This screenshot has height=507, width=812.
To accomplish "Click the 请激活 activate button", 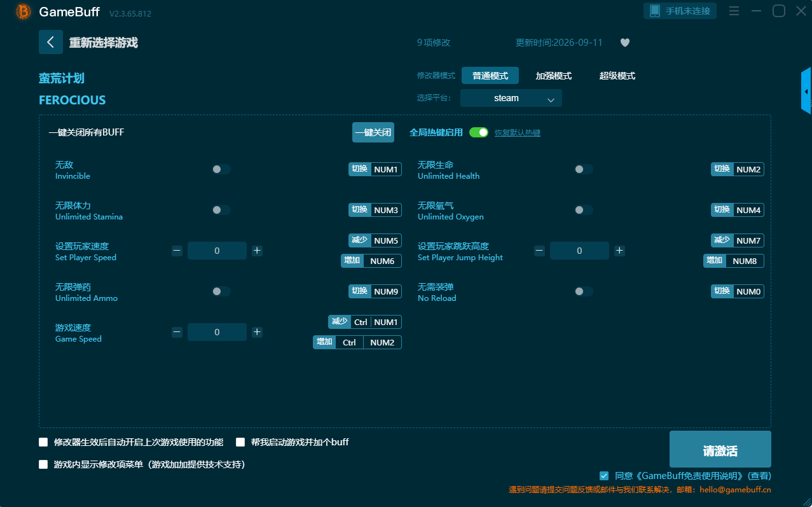I will click(x=720, y=449).
